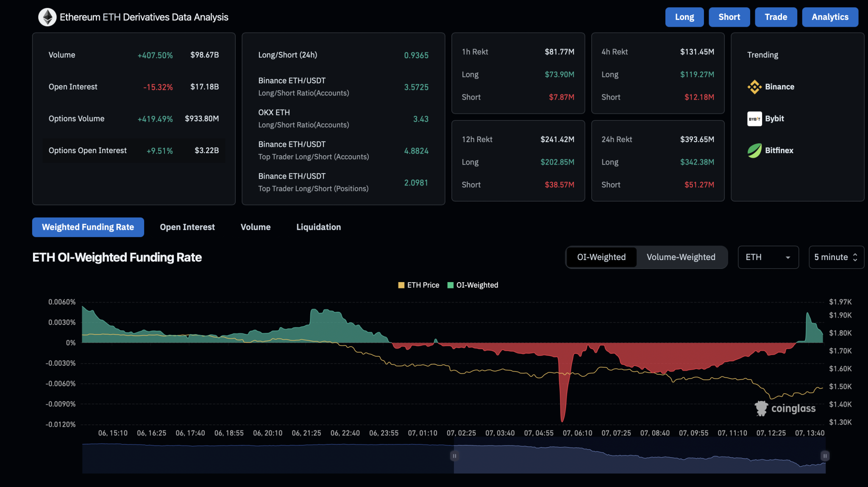
Task: Open the Liquidation tab
Action: tap(318, 227)
